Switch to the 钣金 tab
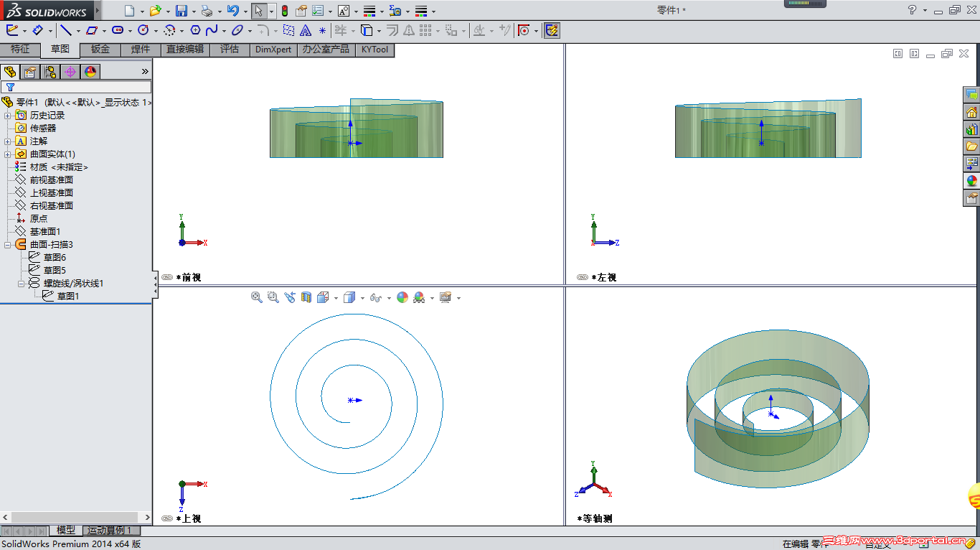 [100, 50]
